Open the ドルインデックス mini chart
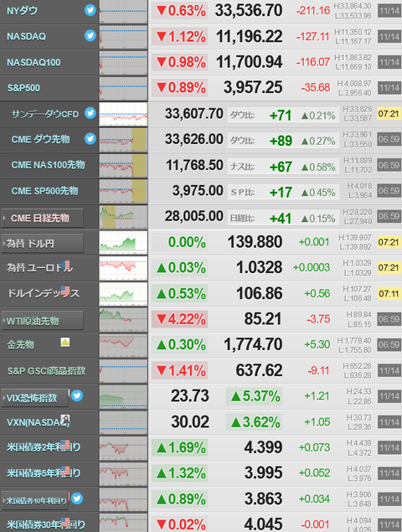402x532 pixels. click(x=123, y=294)
